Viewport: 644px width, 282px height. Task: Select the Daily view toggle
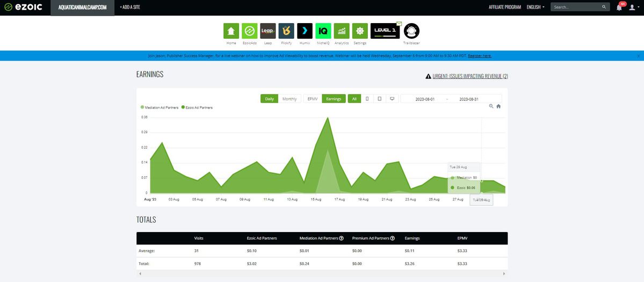[x=270, y=98]
